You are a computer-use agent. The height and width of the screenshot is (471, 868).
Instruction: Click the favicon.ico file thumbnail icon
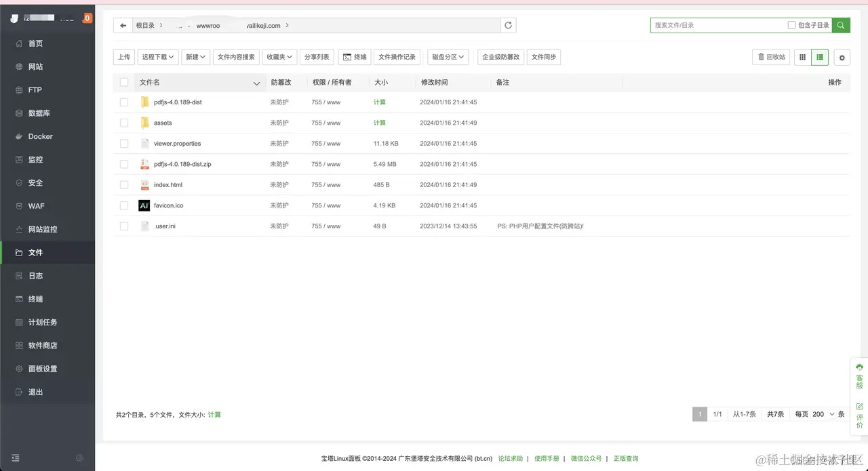pos(144,205)
